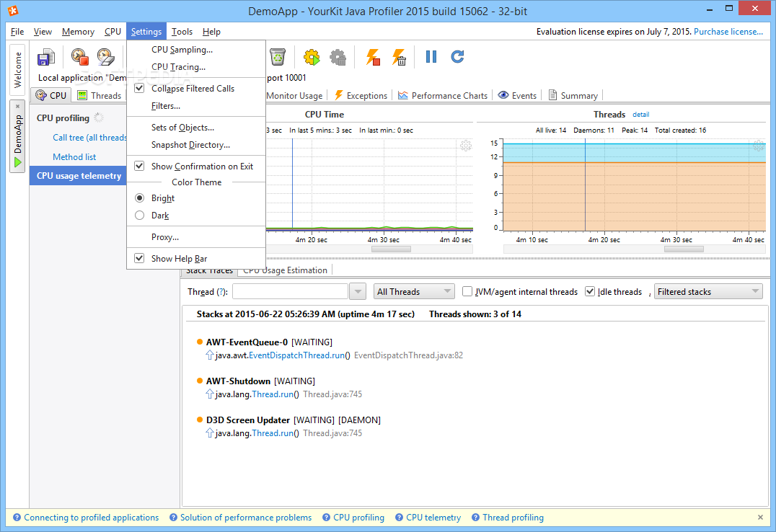Image resolution: width=776 pixels, height=532 pixels.
Task: Open the File menu
Action: click(17, 31)
